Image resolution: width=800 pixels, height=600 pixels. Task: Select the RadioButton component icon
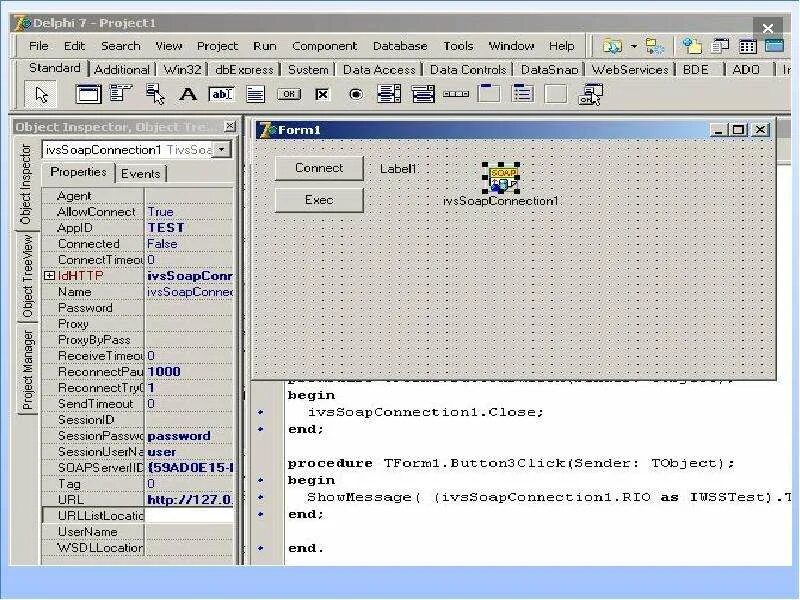click(x=356, y=94)
